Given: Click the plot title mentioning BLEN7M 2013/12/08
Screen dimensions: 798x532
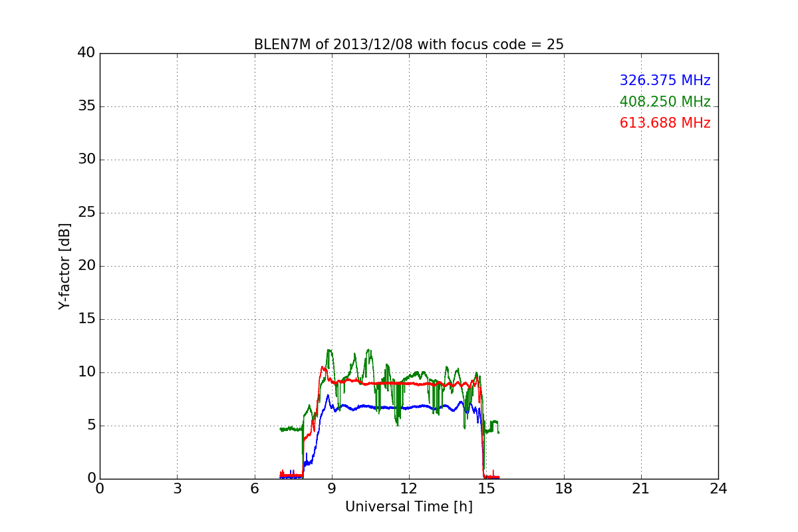Looking at the screenshot, I should click(409, 45).
